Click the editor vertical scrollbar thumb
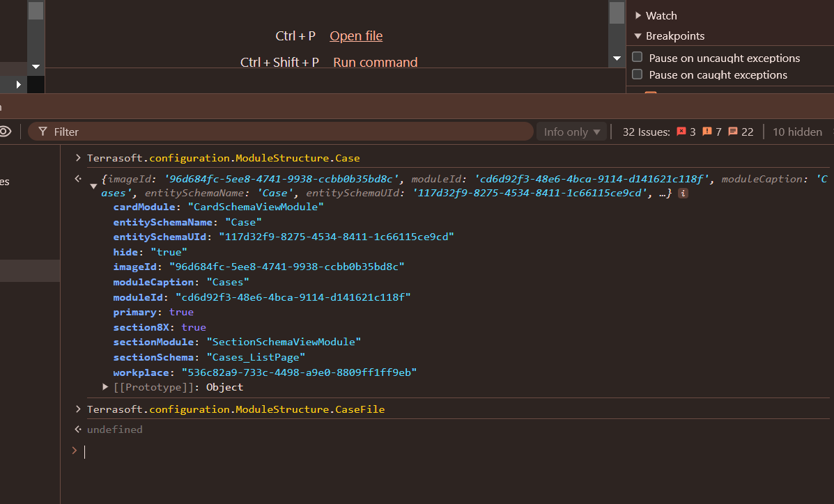This screenshot has width=834, height=504. coord(617,13)
